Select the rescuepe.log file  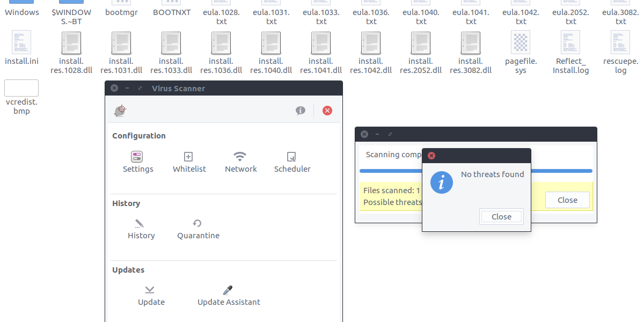click(x=620, y=53)
